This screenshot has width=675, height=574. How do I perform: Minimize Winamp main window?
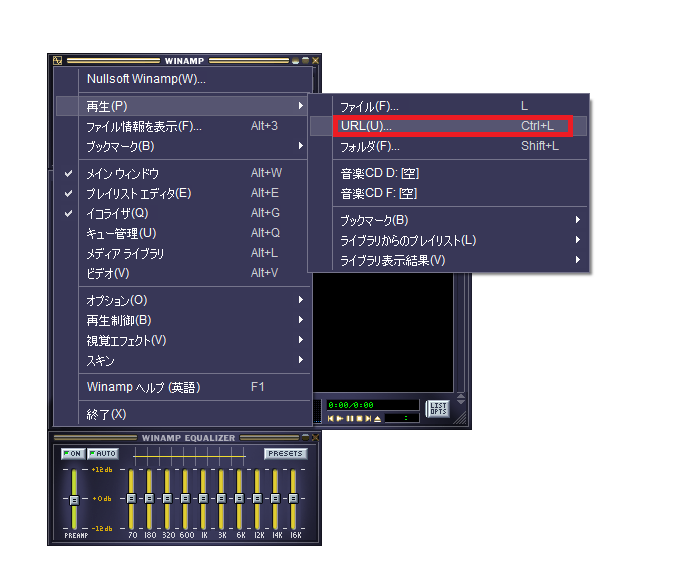295,61
